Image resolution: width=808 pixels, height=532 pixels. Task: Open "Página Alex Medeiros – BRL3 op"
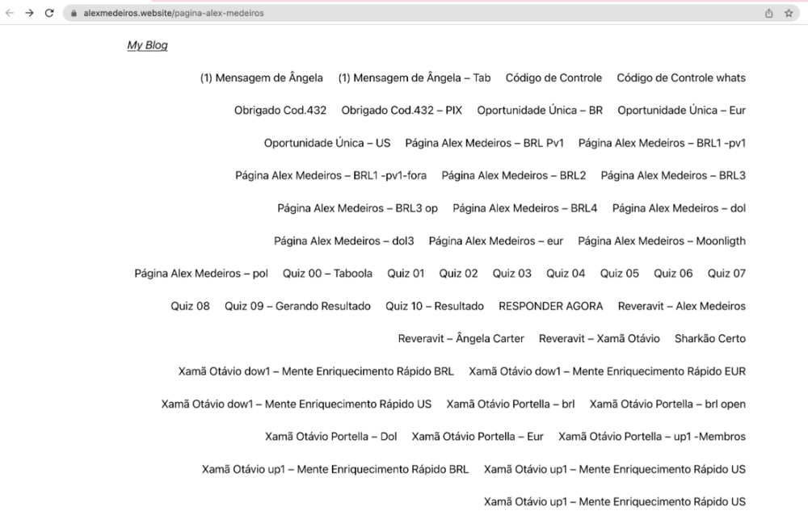358,208
